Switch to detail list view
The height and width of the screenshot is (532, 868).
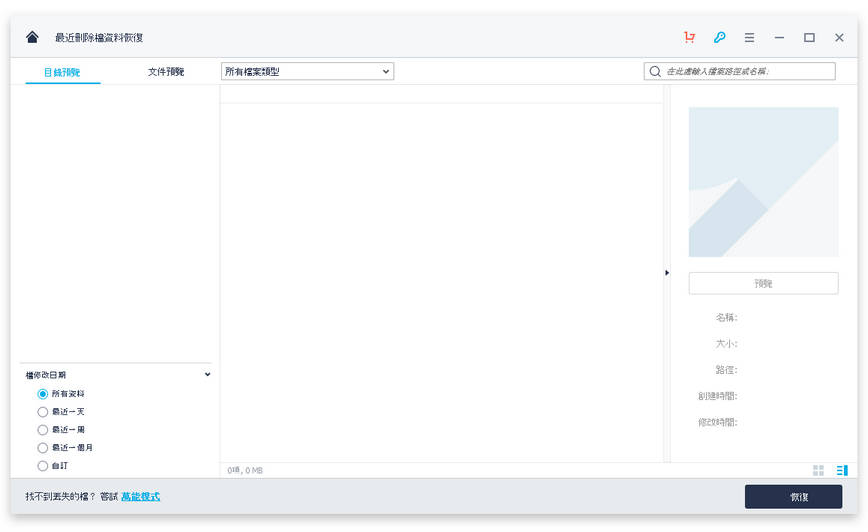(x=842, y=470)
